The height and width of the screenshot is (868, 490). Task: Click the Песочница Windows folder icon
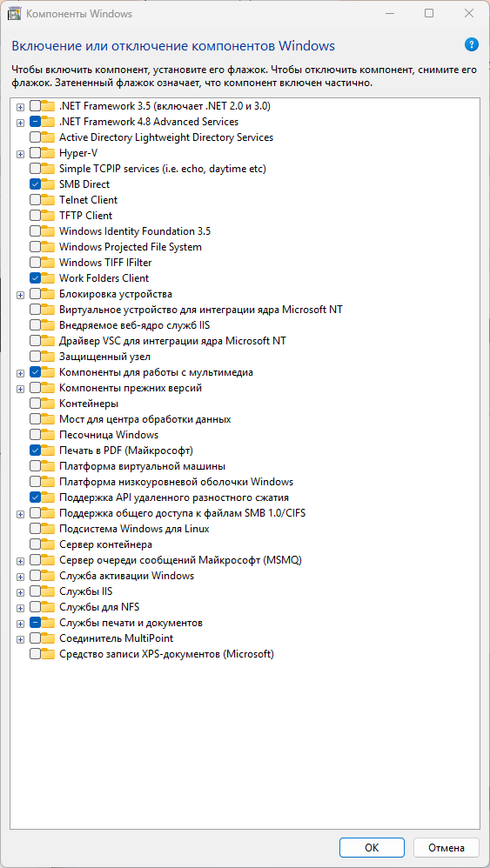coord(48,435)
